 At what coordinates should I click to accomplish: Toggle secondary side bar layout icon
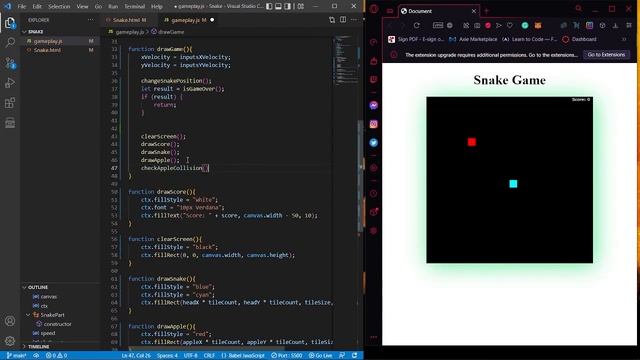click(288, 6)
